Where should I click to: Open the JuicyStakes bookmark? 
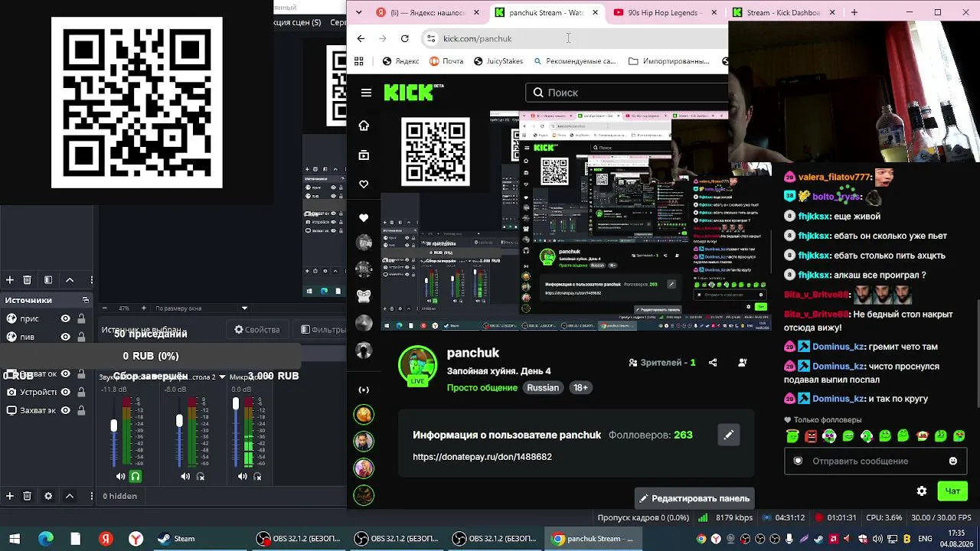498,61
